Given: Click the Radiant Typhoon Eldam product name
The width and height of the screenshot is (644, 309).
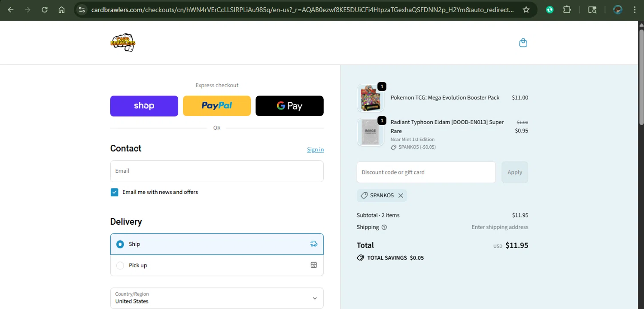Looking at the screenshot, I should pyautogui.click(x=447, y=126).
